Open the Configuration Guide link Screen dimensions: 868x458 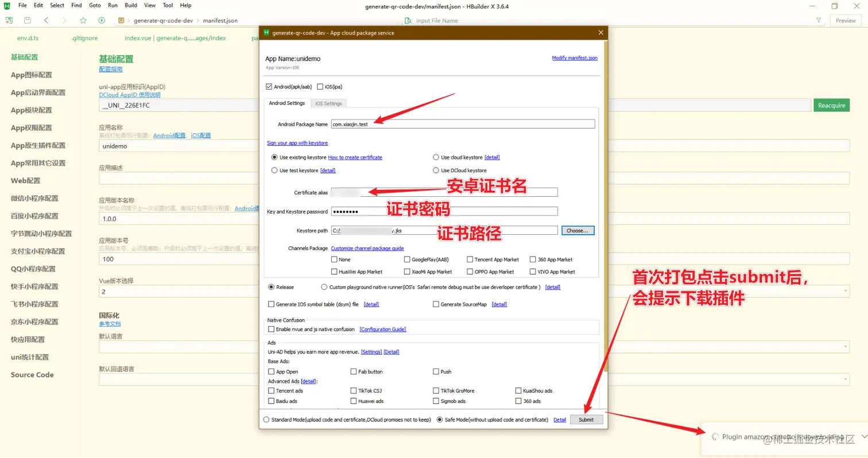tap(383, 329)
